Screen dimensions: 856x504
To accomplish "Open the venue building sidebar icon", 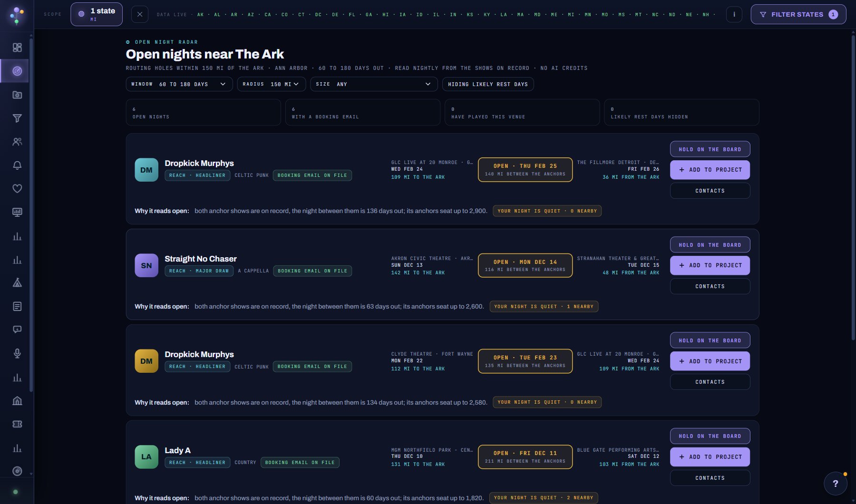I will pyautogui.click(x=17, y=401).
